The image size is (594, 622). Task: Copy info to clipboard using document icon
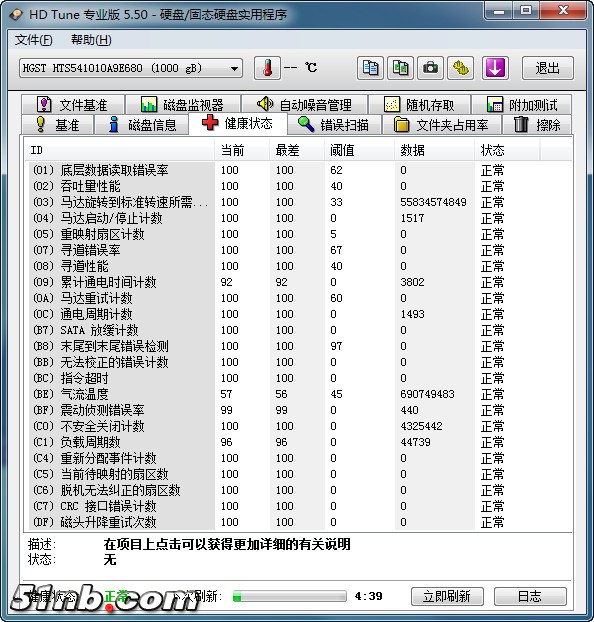point(370,68)
